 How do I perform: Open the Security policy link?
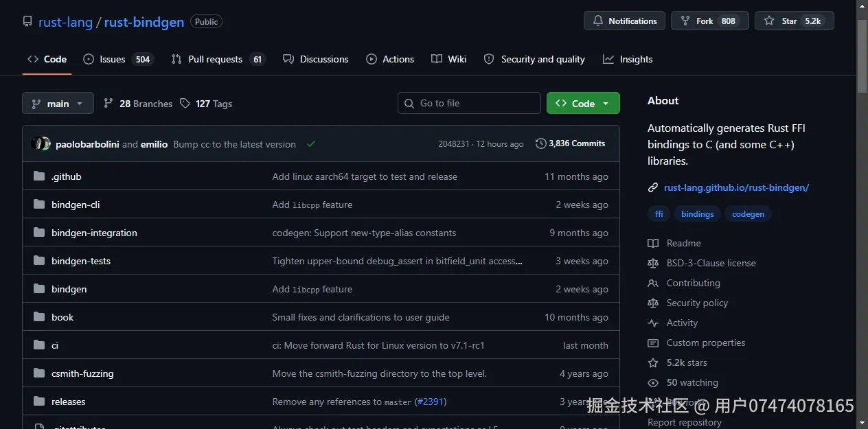click(x=688, y=303)
